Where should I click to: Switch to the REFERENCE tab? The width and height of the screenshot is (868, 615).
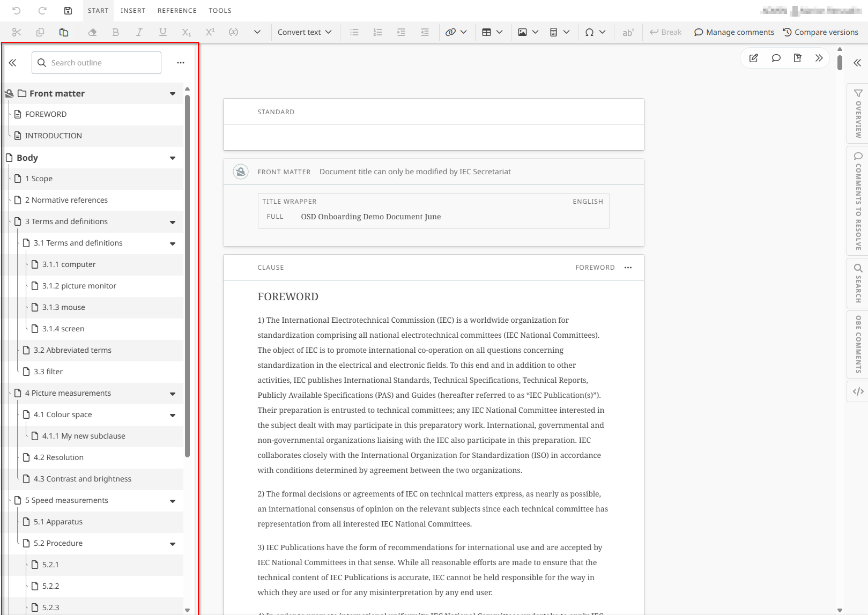[177, 11]
